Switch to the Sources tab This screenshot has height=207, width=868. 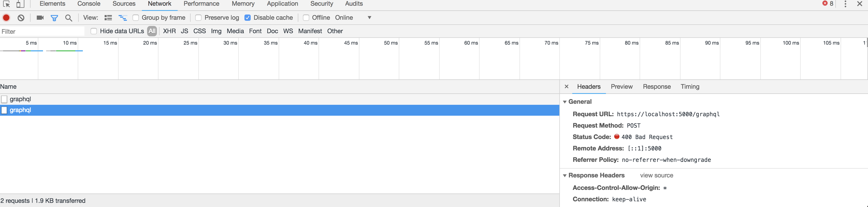point(124,4)
